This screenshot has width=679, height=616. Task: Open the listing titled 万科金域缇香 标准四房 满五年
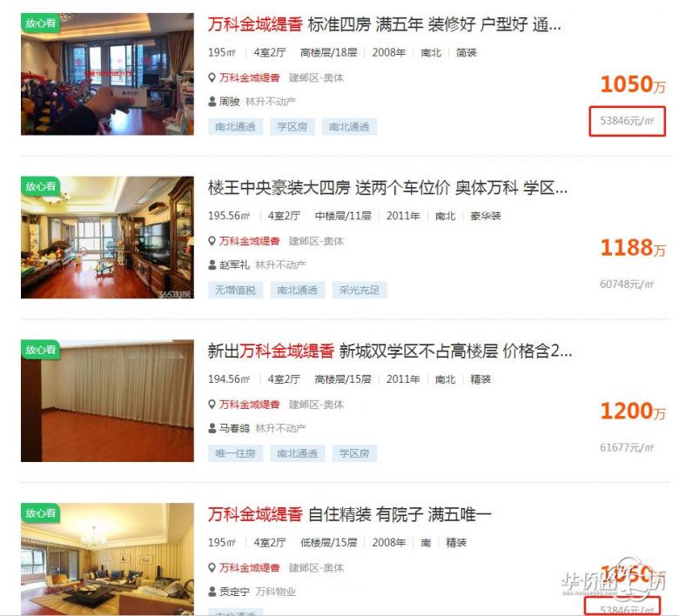384,24
